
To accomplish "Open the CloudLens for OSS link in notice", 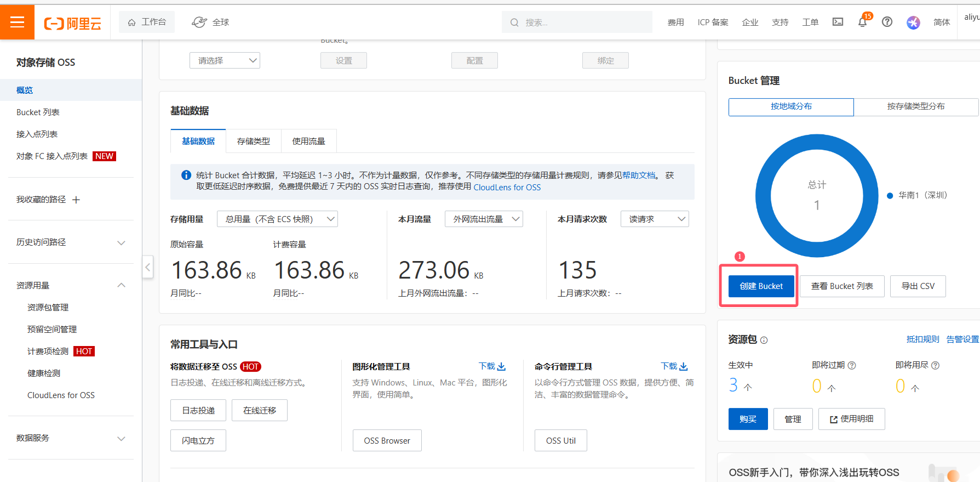I will point(507,187).
